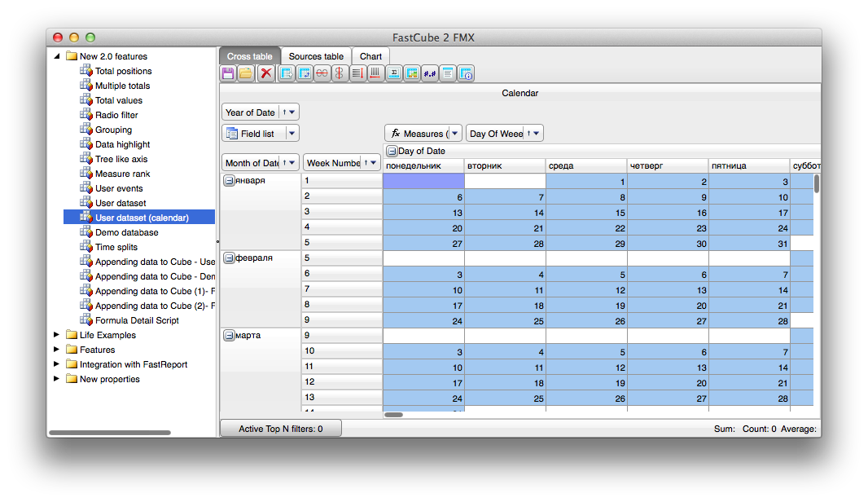Click the cube icon beside Radio filter

[x=85, y=114]
